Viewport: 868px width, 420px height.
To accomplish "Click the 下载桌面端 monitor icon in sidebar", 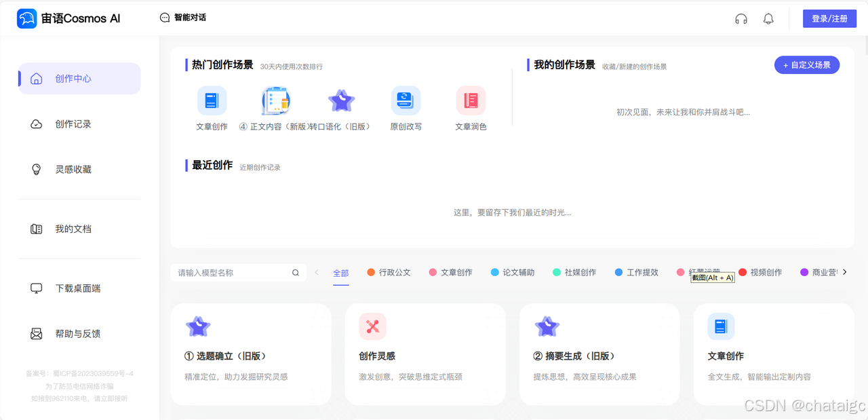I will (37, 288).
